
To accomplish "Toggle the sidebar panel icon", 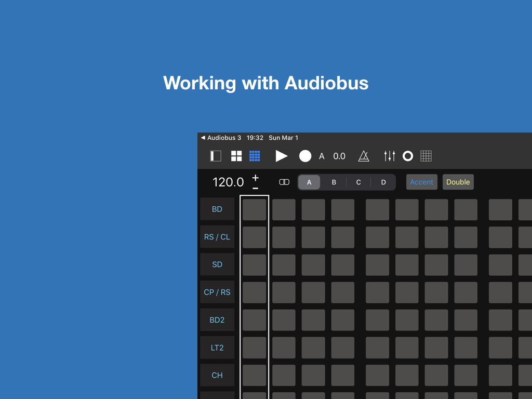I will click(216, 156).
